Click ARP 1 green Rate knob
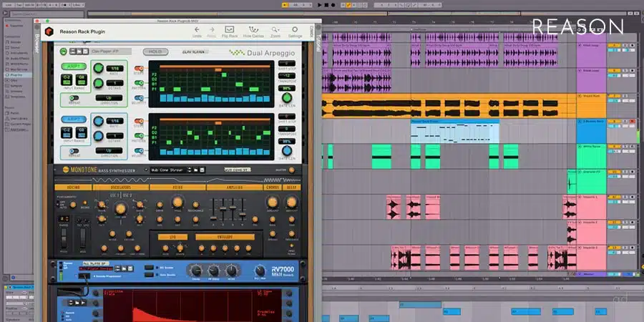This screenshot has width=644, height=322. point(98,68)
